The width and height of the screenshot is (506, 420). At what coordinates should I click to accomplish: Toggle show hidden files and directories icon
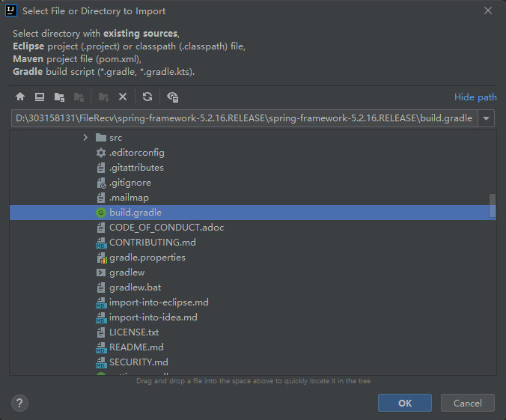pos(173,97)
